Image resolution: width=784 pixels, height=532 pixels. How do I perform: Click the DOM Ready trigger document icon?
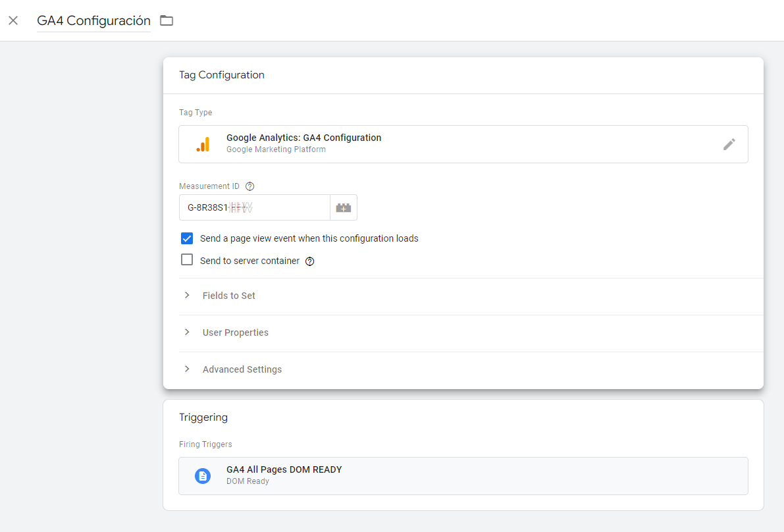click(203, 476)
